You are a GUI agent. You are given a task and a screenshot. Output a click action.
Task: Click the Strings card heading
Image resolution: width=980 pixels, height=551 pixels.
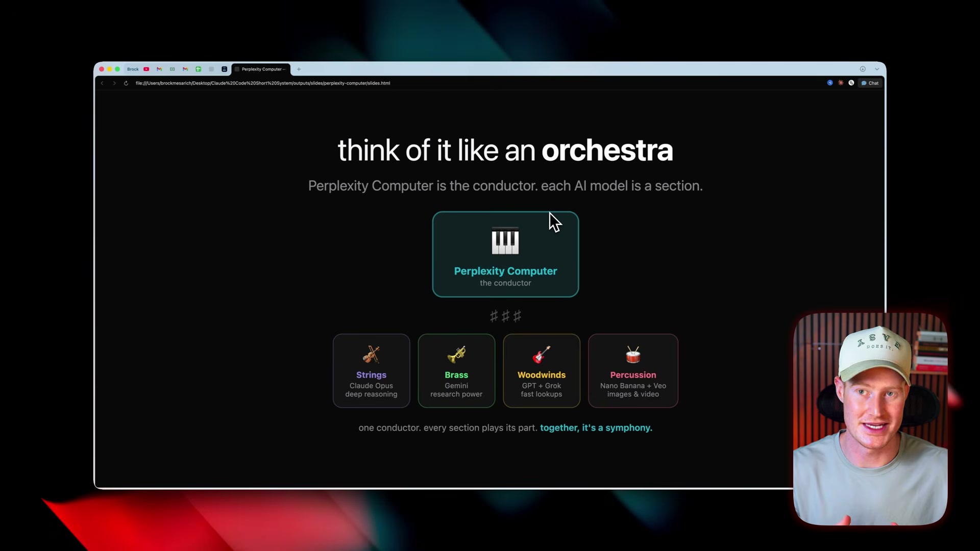click(371, 375)
